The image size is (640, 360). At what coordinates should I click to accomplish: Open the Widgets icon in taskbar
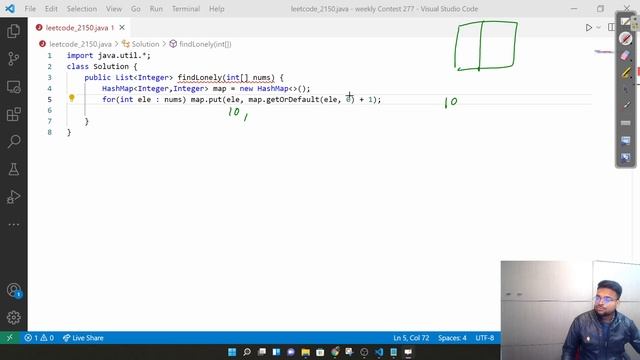(x=276, y=352)
